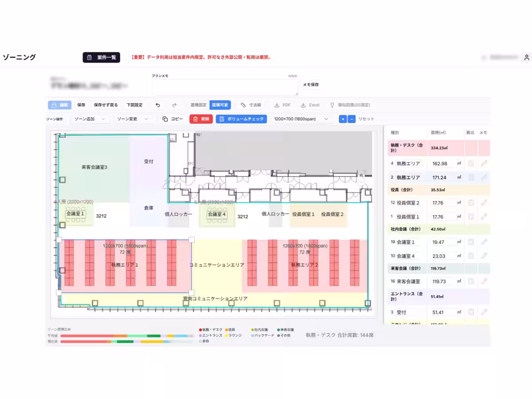The width and height of the screenshot is (532, 399).
Task: Click the メモ保存 button
Action: [311, 85]
